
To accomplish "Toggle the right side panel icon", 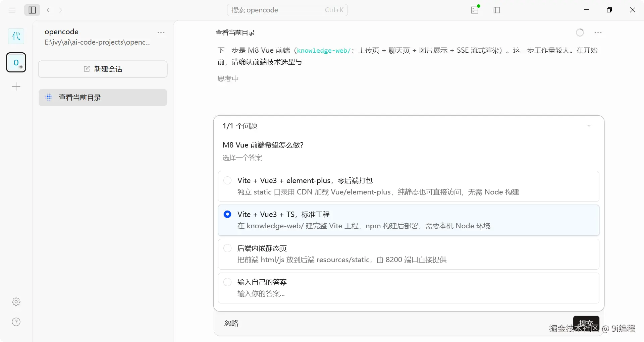I will [497, 10].
